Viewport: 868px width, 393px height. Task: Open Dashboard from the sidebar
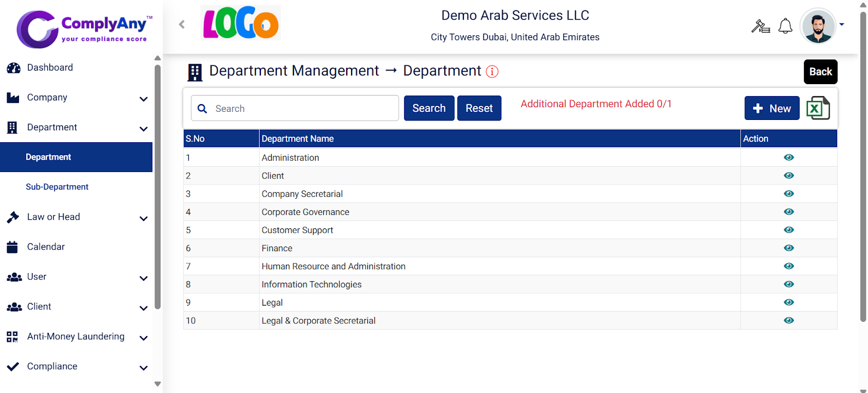point(50,67)
